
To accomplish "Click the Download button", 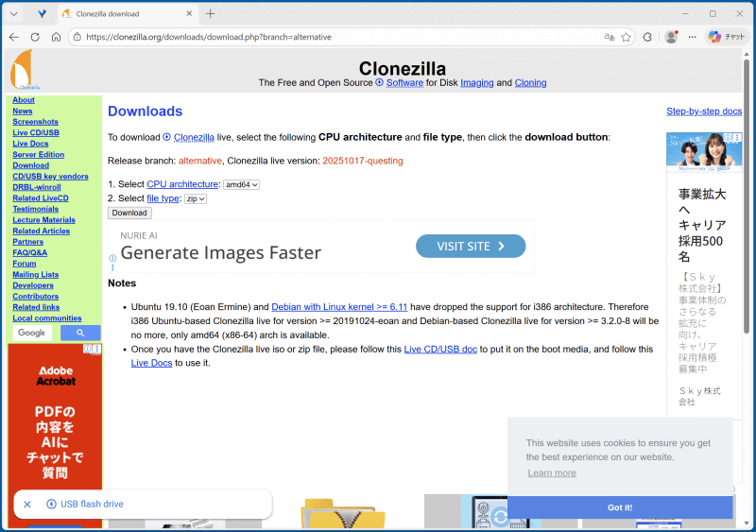I will [129, 213].
